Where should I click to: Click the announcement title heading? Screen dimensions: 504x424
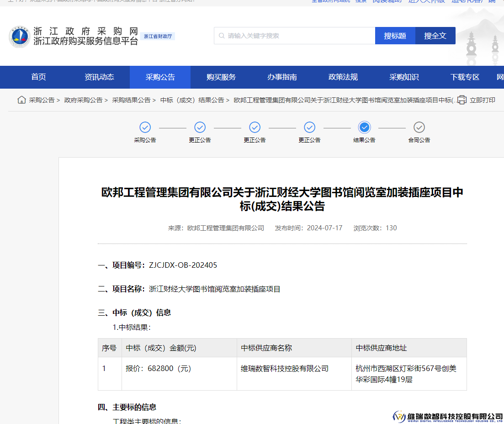(282, 199)
